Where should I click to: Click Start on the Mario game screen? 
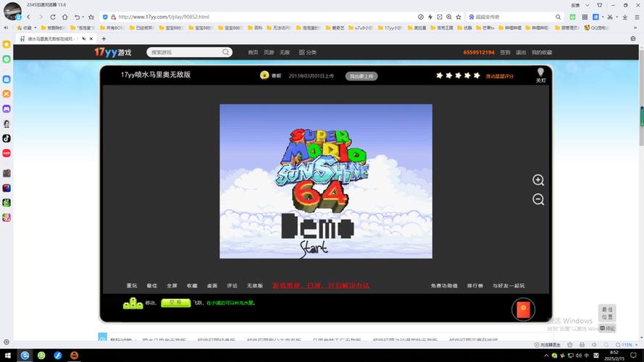314,248
